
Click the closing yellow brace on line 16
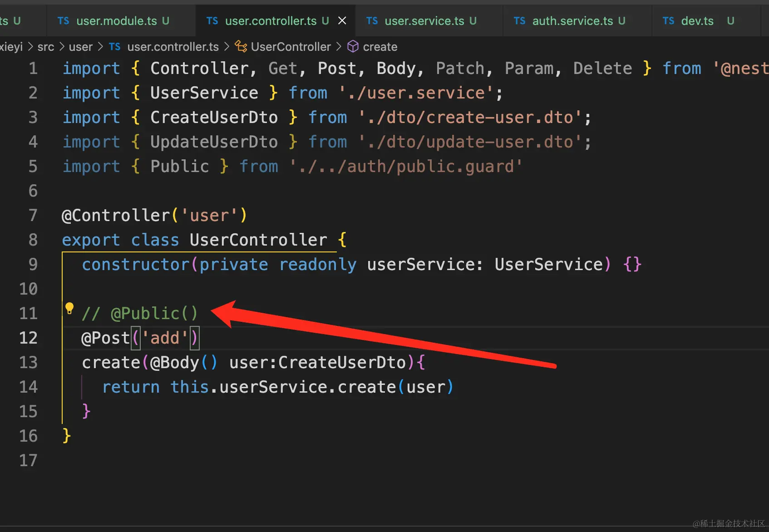pos(67,436)
